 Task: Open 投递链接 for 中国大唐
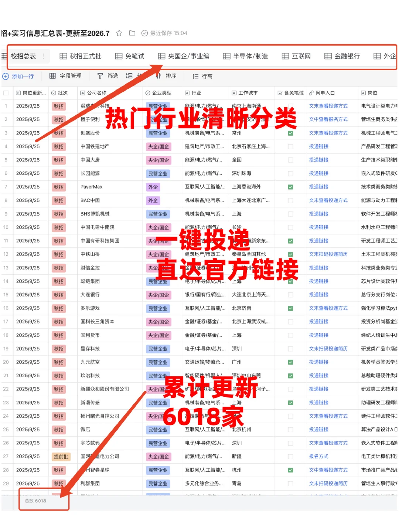pos(318,160)
